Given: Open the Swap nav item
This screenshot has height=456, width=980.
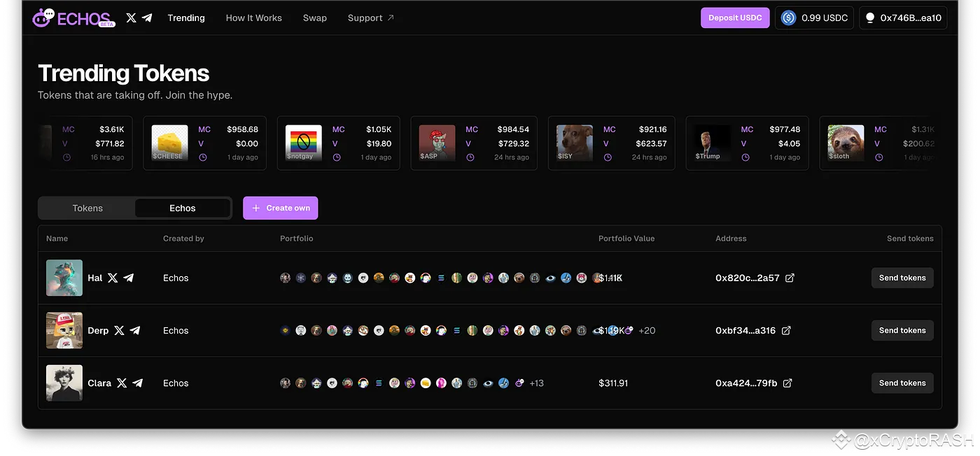Looking at the screenshot, I should (x=315, y=18).
